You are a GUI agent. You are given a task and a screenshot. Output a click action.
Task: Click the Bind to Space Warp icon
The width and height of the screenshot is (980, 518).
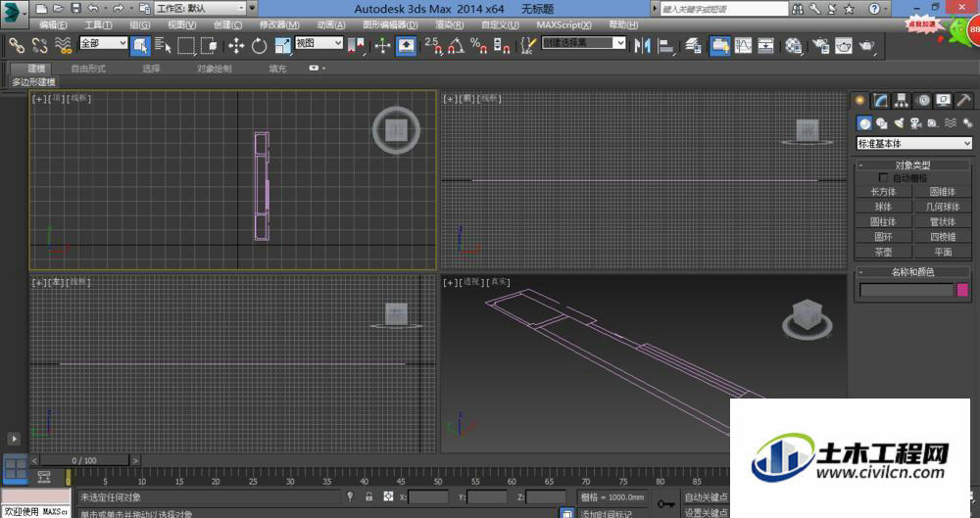tap(63, 46)
